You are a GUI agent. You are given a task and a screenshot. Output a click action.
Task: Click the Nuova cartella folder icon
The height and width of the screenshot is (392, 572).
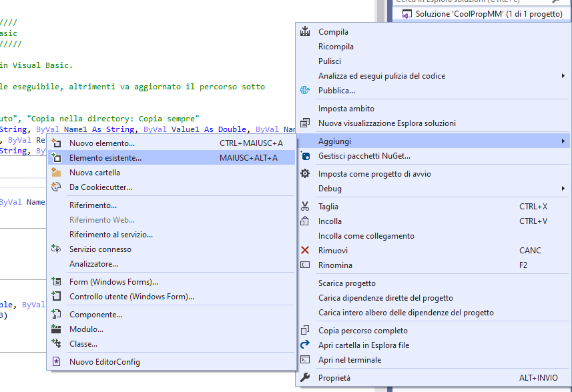click(x=56, y=172)
